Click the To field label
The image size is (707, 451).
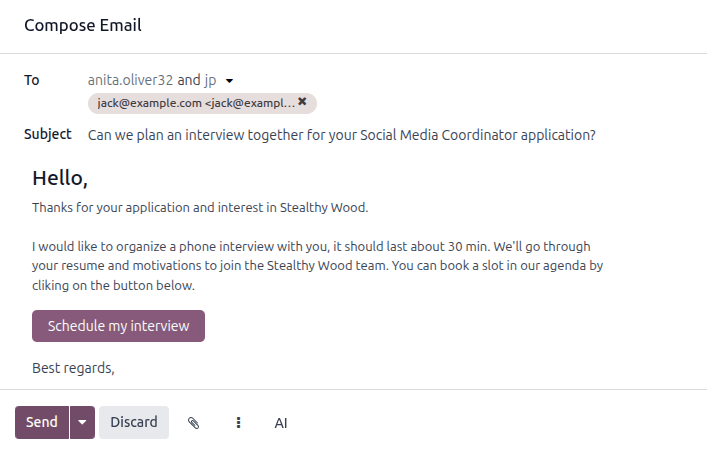pyautogui.click(x=32, y=80)
